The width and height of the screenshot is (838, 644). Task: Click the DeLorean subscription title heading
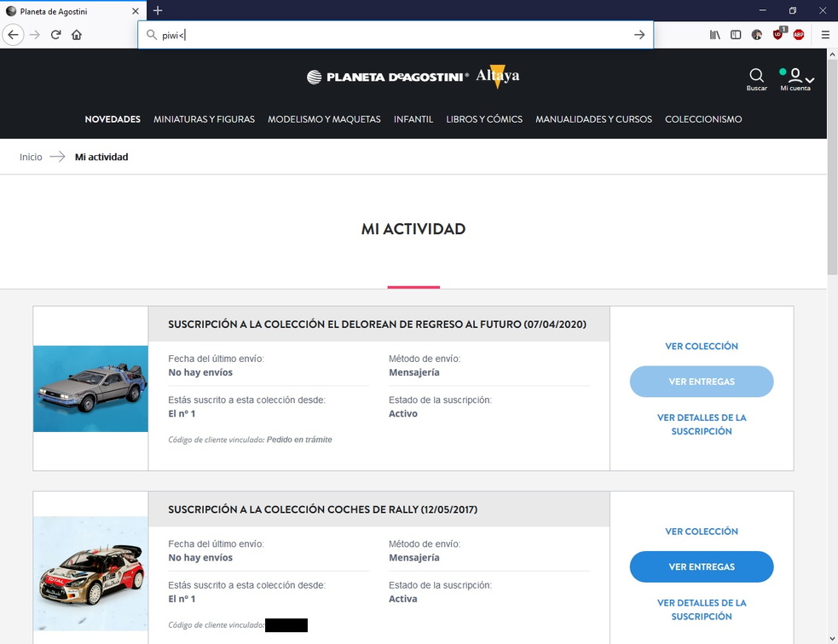pyautogui.click(x=378, y=325)
